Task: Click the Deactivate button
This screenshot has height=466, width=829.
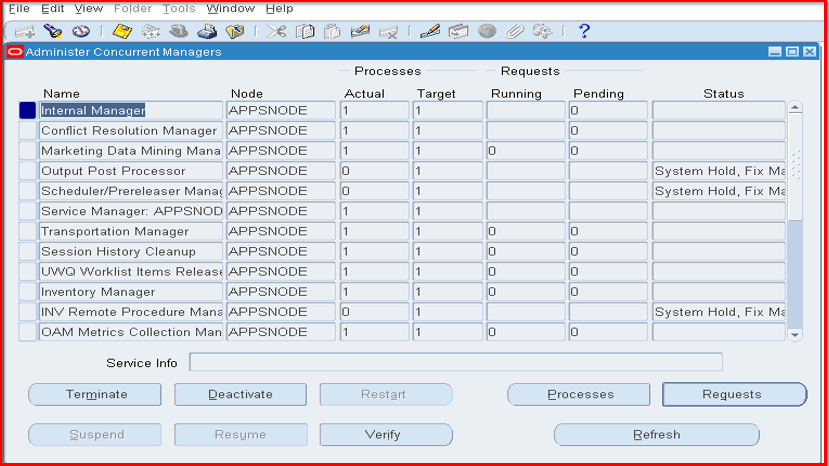Action: point(241,395)
